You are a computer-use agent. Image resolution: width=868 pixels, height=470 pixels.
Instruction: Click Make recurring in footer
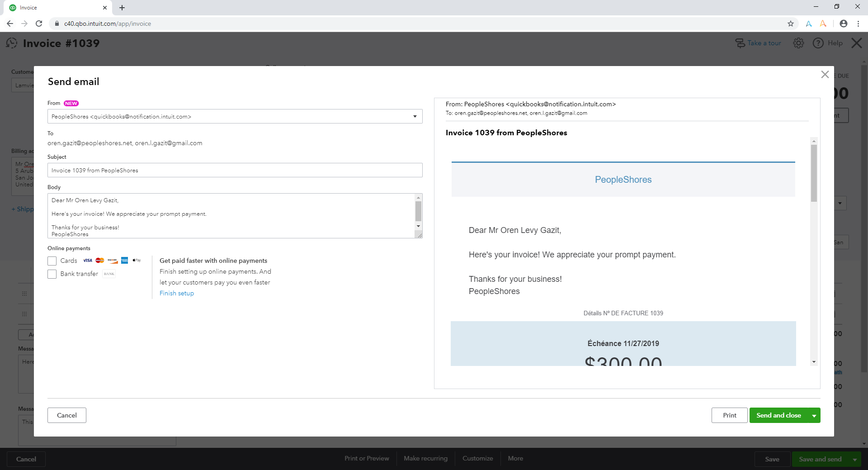pyautogui.click(x=426, y=458)
